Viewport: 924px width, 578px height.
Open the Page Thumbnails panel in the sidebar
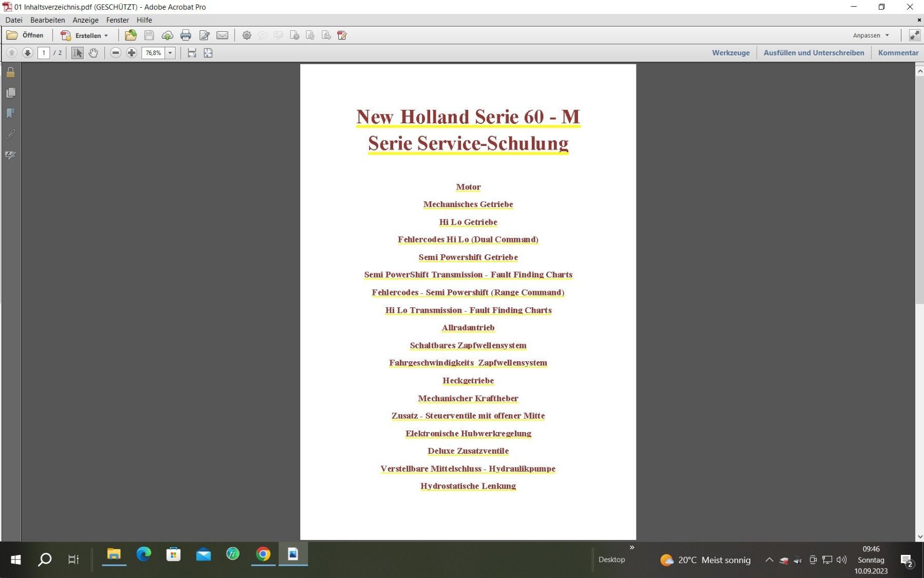coord(10,93)
